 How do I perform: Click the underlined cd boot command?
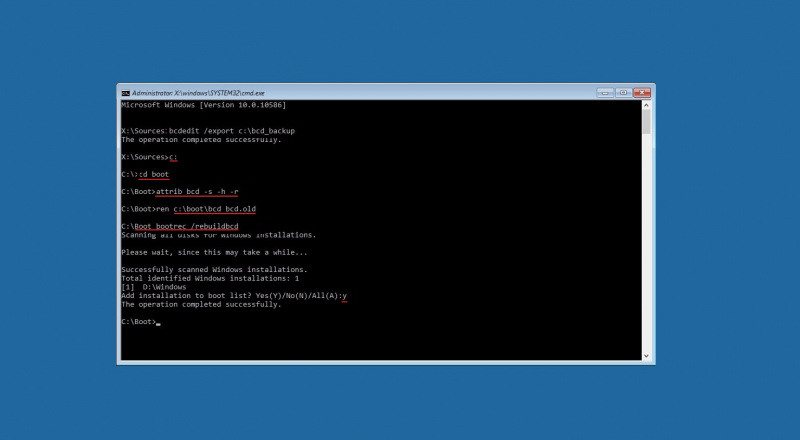pyautogui.click(x=154, y=174)
